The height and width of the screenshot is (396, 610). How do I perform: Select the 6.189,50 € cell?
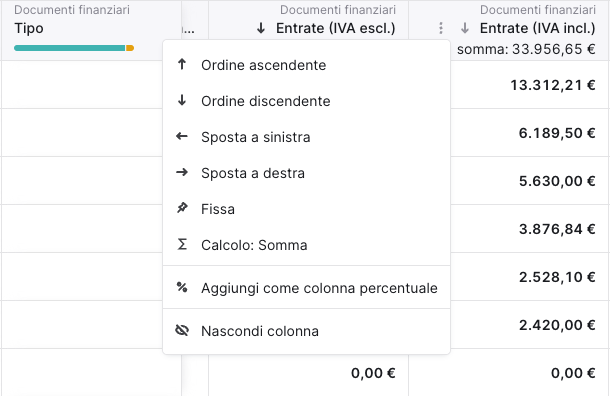tap(557, 133)
